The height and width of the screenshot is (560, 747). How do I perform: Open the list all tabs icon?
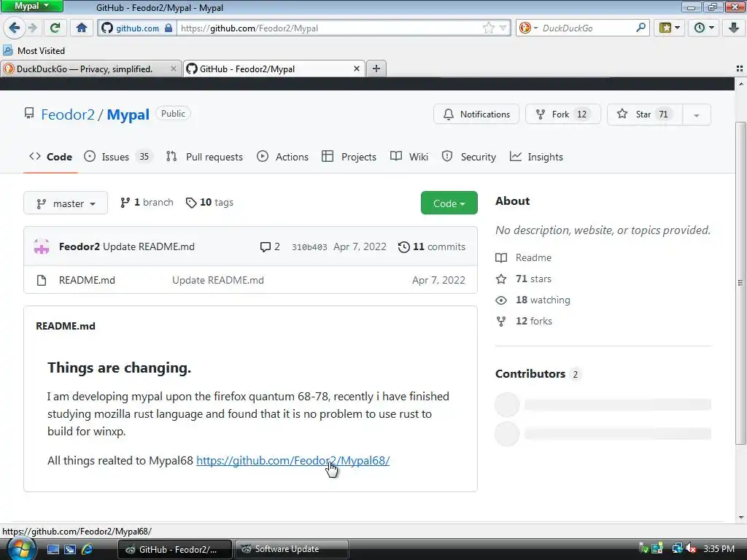point(740,69)
